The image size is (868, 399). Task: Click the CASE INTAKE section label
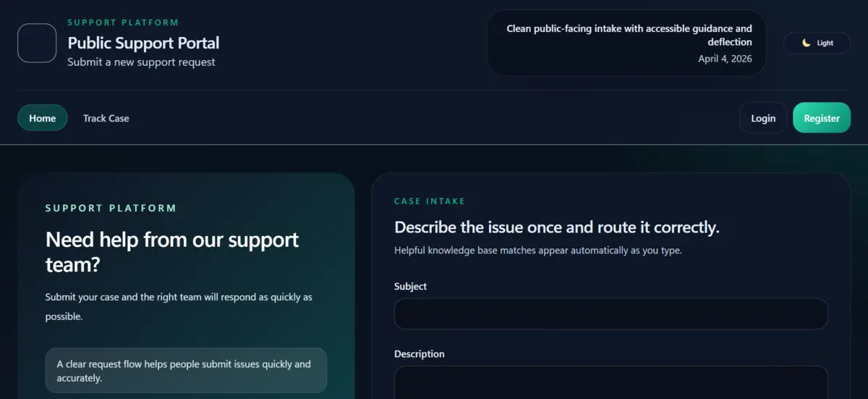tap(430, 201)
